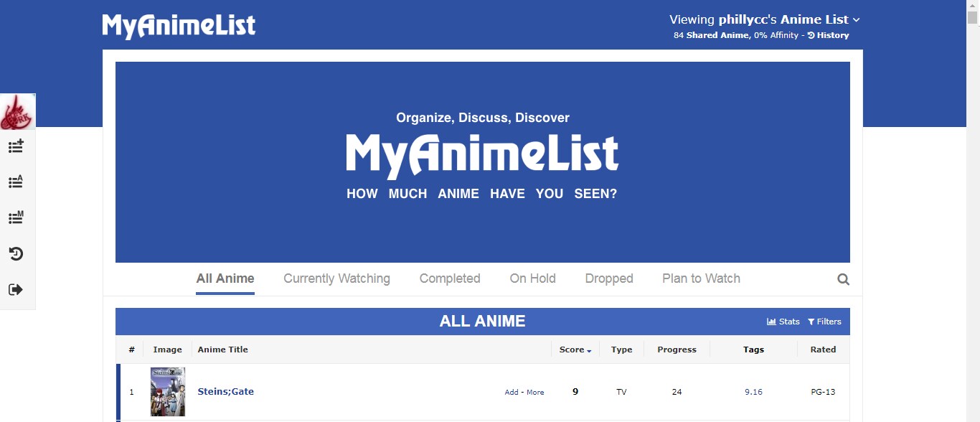Open the History link in header
Viewport: 980px width, 422px height.
click(x=829, y=35)
